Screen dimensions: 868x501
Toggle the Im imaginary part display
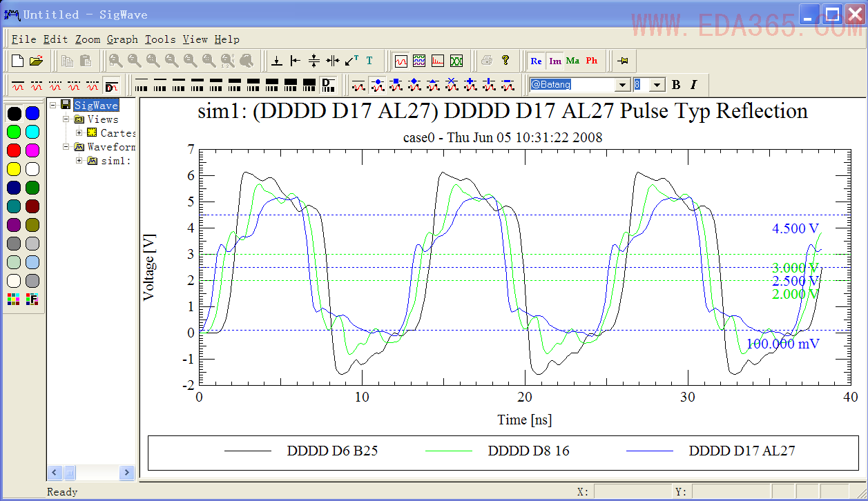point(555,61)
